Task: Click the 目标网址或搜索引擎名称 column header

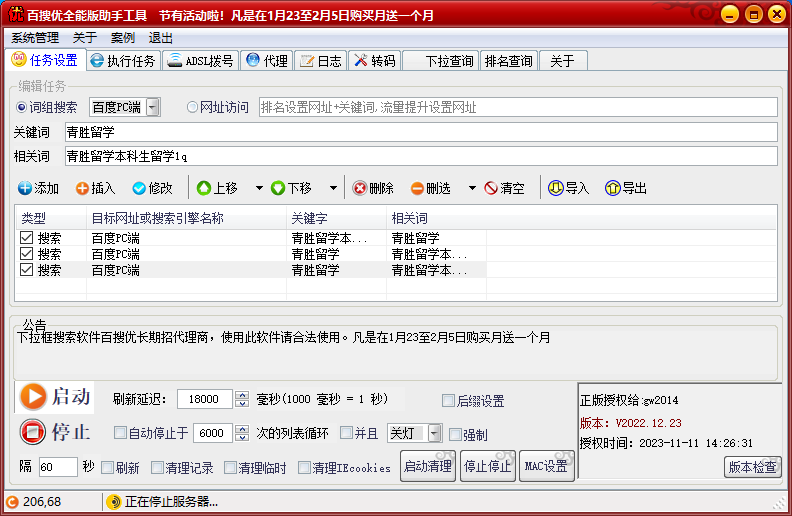Action: pyautogui.click(x=186, y=218)
